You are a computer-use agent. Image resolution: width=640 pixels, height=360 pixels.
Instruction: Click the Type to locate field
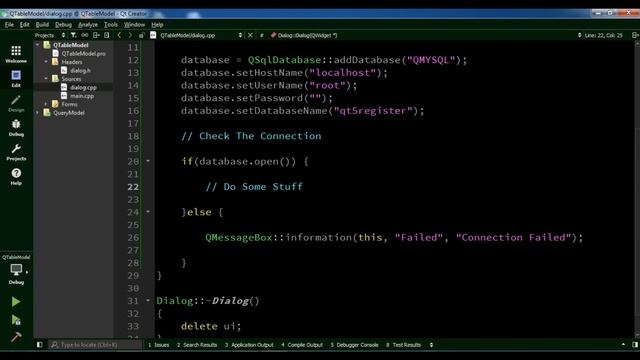coord(96,345)
